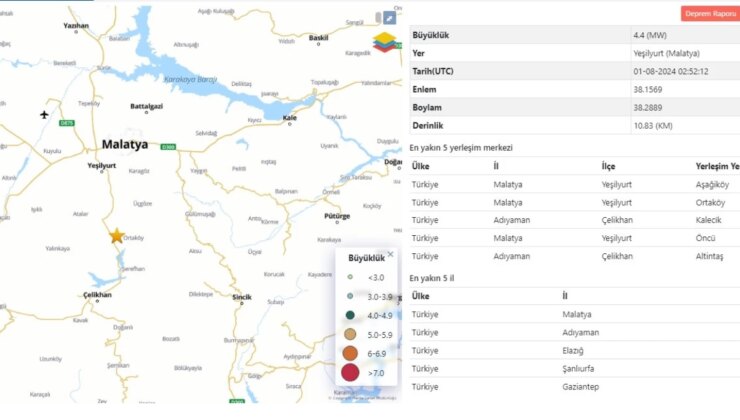Image resolution: width=740 pixels, height=420 pixels.
Task: Click the Ortaköy settlement cell in the table
Action: coord(710,202)
